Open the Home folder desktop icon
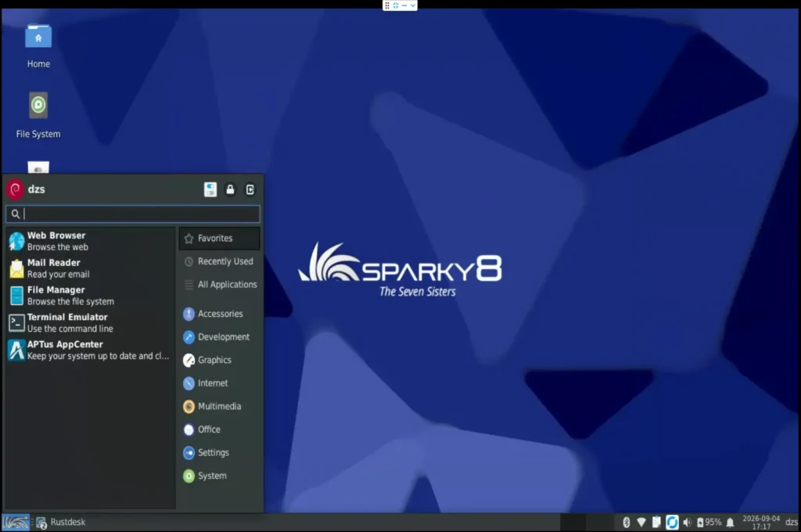The width and height of the screenshot is (801, 532). click(x=38, y=46)
